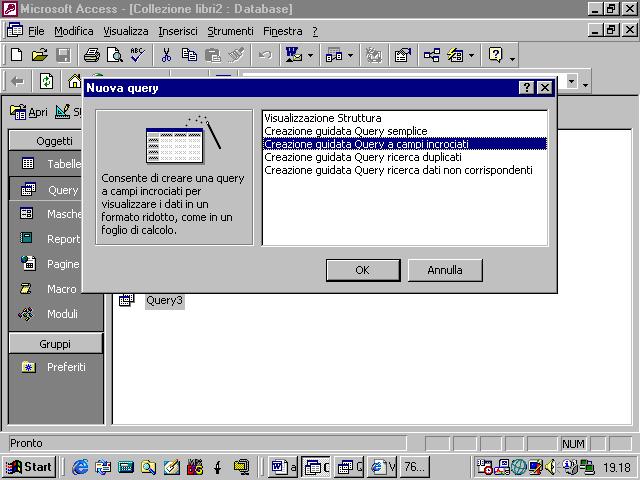Viewport: 640px width, 480px height.
Task: Select the Pagine object type
Action: [51, 264]
